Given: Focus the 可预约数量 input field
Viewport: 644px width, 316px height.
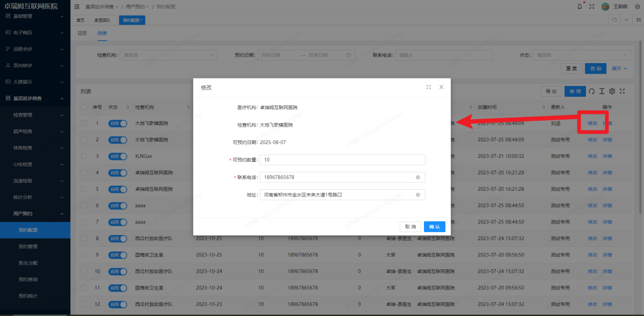Looking at the screenshot, I should pos(342,160).
